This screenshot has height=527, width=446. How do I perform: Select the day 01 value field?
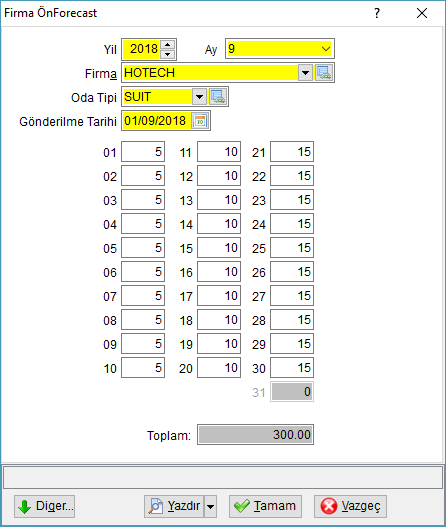pyautogui.click(x=143, y=152)
